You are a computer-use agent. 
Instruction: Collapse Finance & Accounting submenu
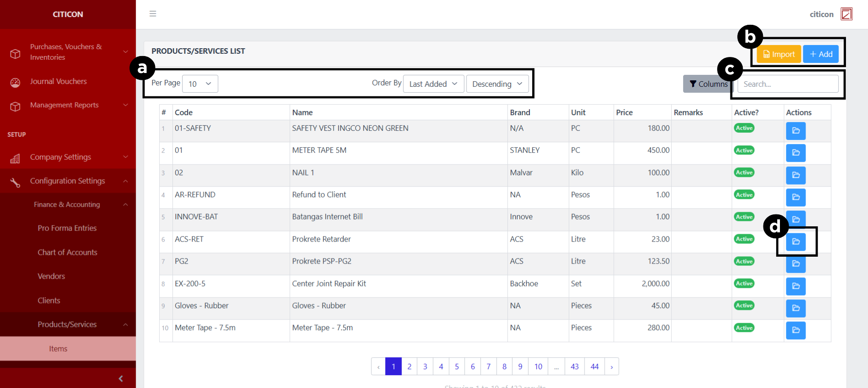point(68,204)
